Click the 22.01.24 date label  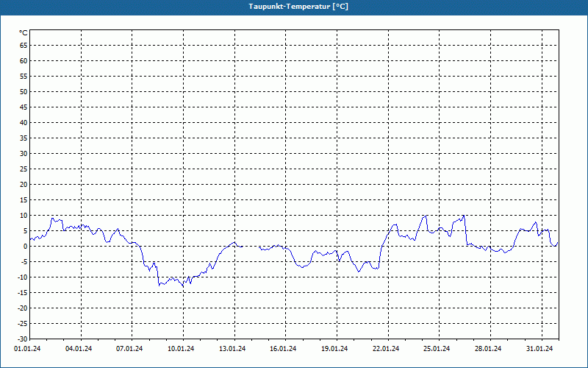(386, 349)
